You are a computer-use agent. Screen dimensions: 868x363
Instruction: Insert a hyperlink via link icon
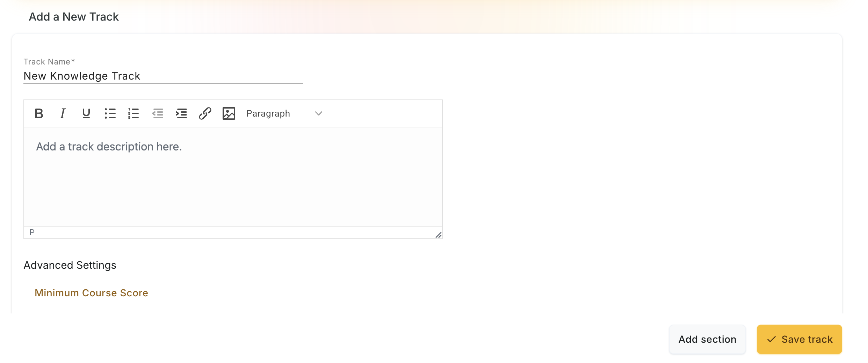click(205, 113)
